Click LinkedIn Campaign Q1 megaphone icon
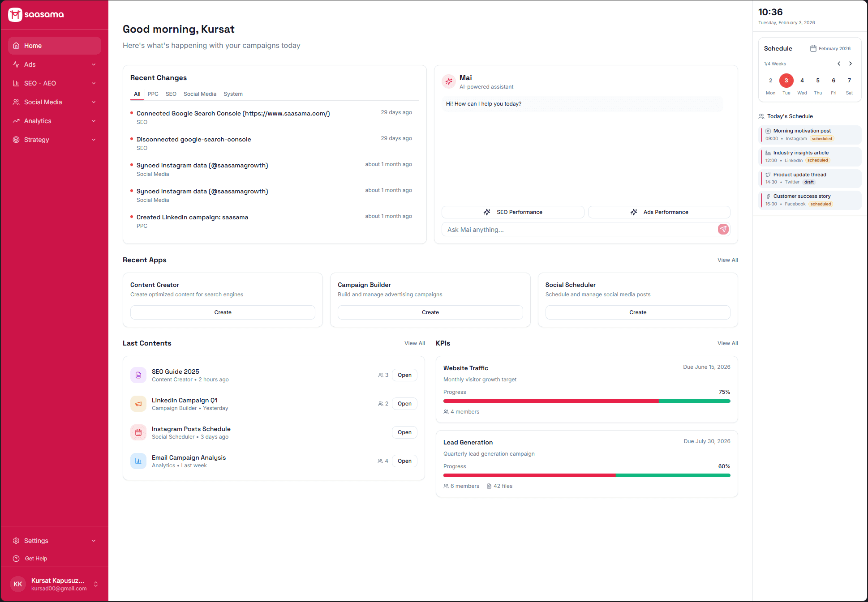 coord(138,404)
